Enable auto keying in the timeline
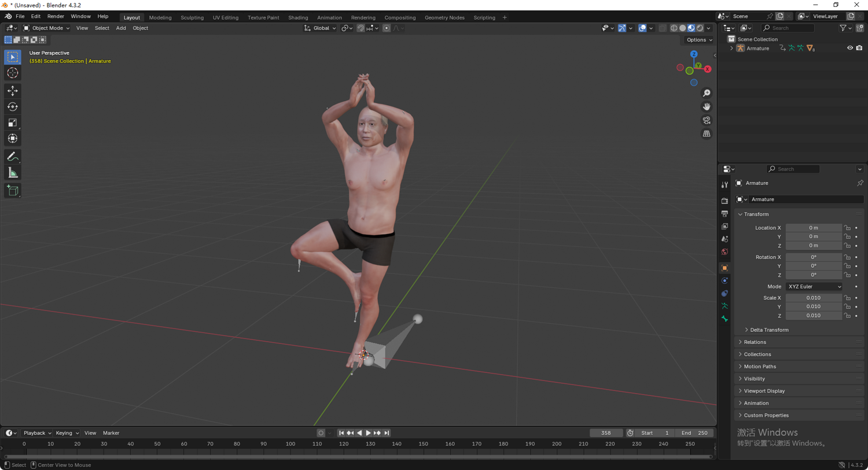Viewport: 868px width, 470px height. (321, 433)
